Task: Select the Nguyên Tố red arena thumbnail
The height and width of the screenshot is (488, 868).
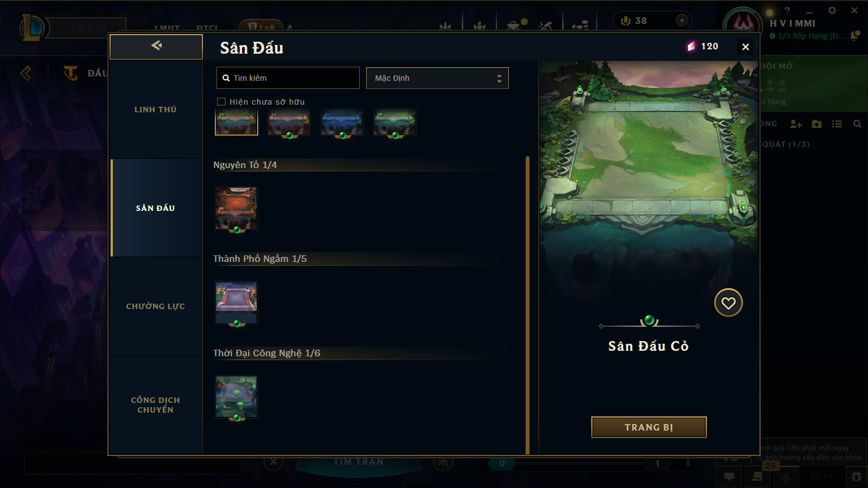Action: click(236, 209)
